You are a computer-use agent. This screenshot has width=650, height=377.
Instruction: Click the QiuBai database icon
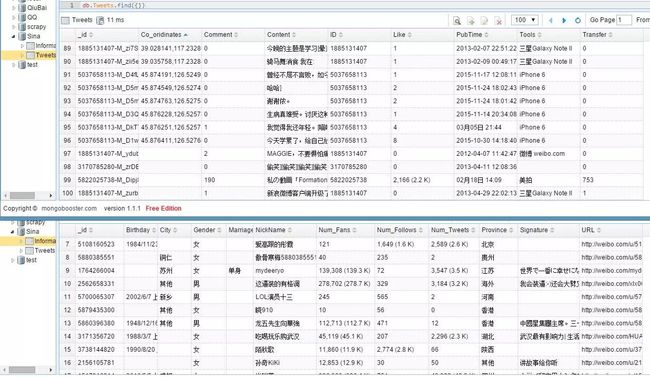(x=22, y=7)
